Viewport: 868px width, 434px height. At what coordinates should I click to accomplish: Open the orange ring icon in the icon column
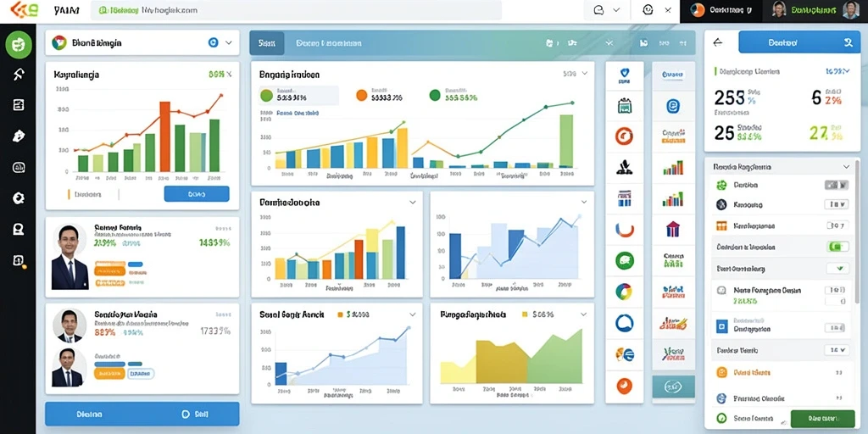[x=625, y=136]
